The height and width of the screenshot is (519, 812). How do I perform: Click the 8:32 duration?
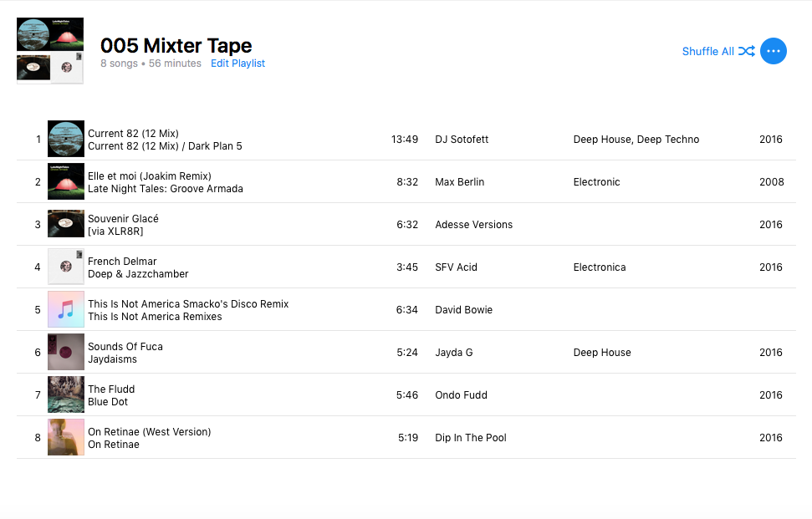point(407,182)
